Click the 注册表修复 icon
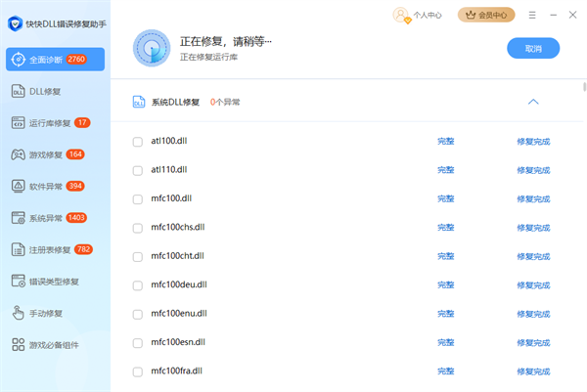The height and width of the screenshot is (392, 587). [x=18, y=249]
